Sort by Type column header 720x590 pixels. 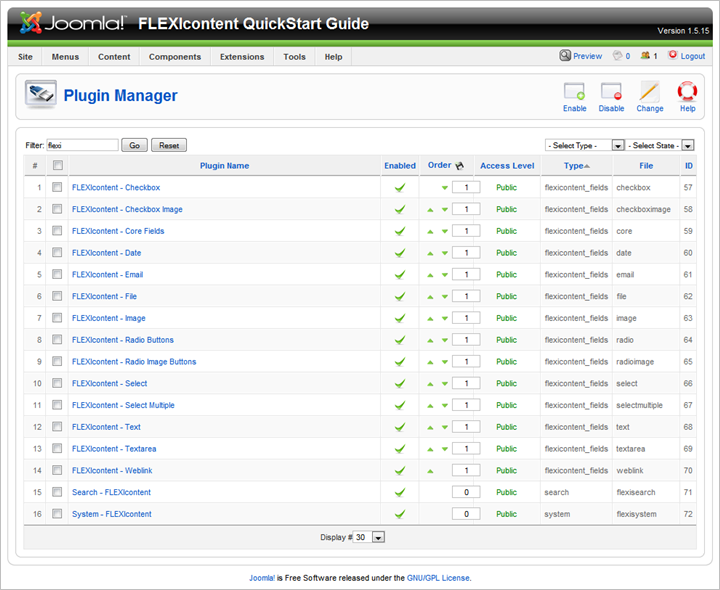[x=574, y=166]
